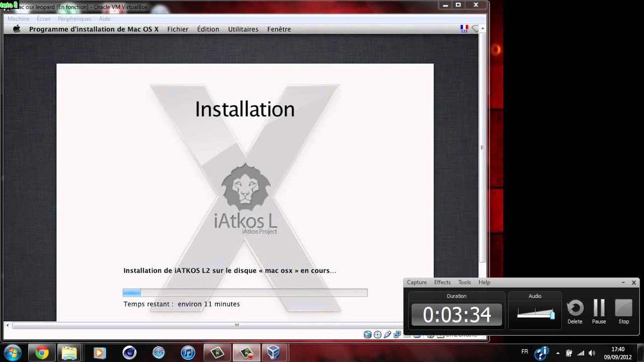This screenshot has height=362, width=644.
Task: Open VirtualBox Écran menu
Action: point(43,19)
